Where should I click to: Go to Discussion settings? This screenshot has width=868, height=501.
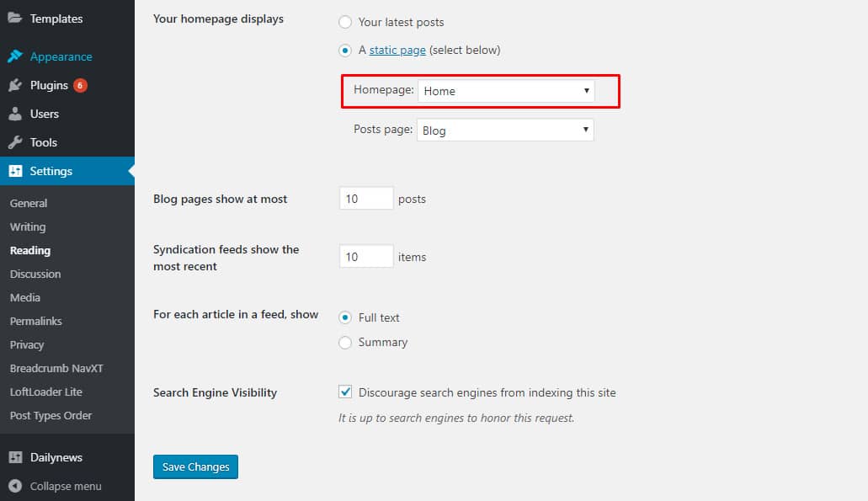click(35, 274)
